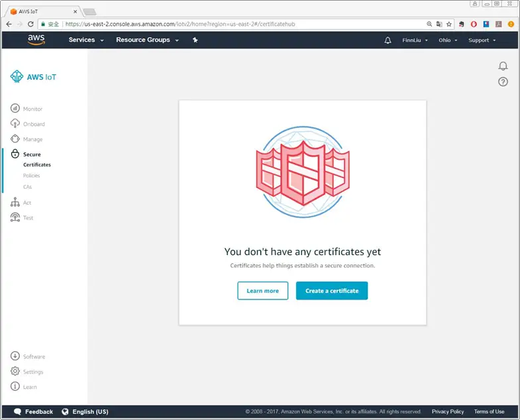Click the zoom magnifier icon in address bar
The width and height of the screenshot is (520, 420).
tap(429, 24)
